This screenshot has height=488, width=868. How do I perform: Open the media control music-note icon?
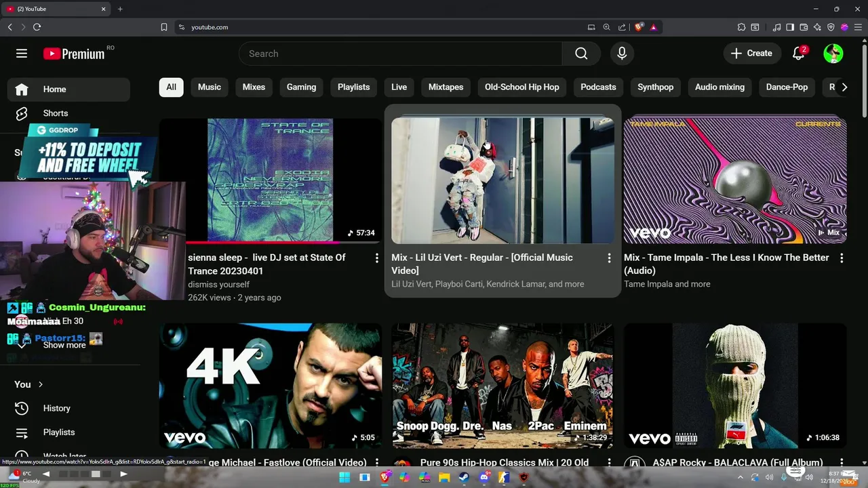[777, 27]
